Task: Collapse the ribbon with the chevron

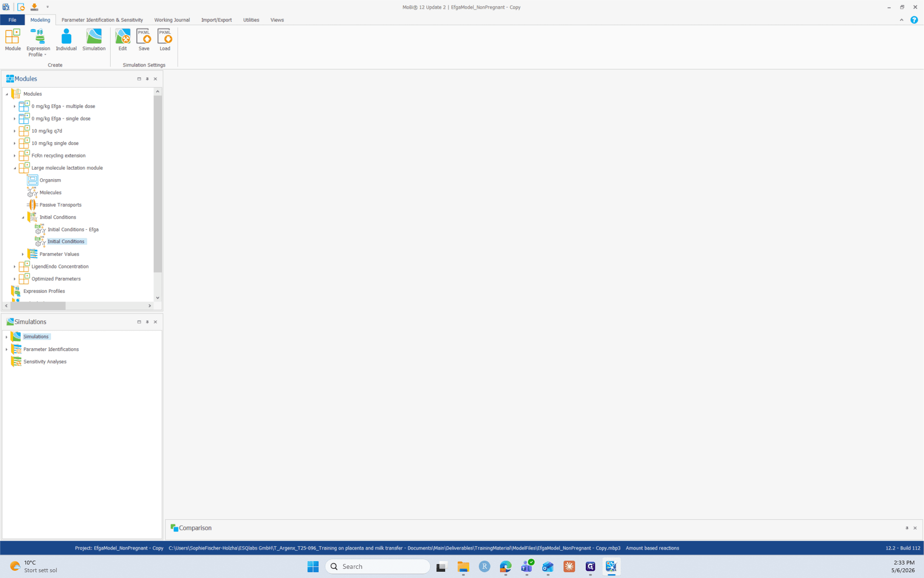Action: 901,20
